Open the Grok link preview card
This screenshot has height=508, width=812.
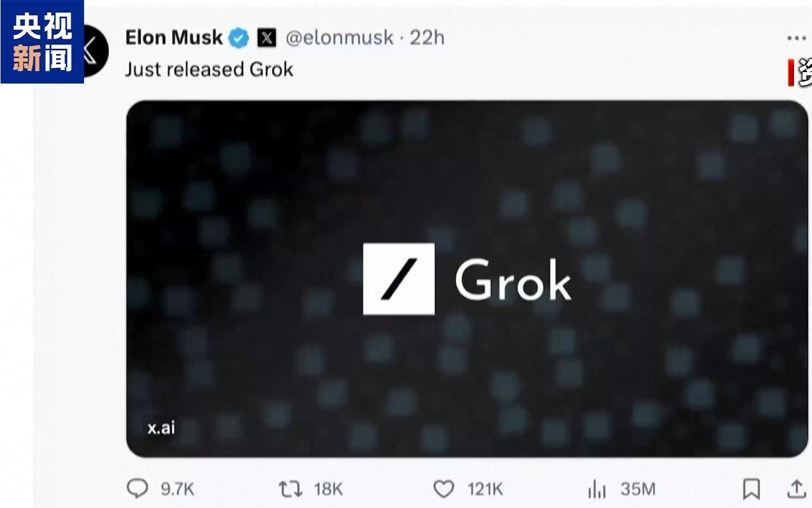pos(467,191)
